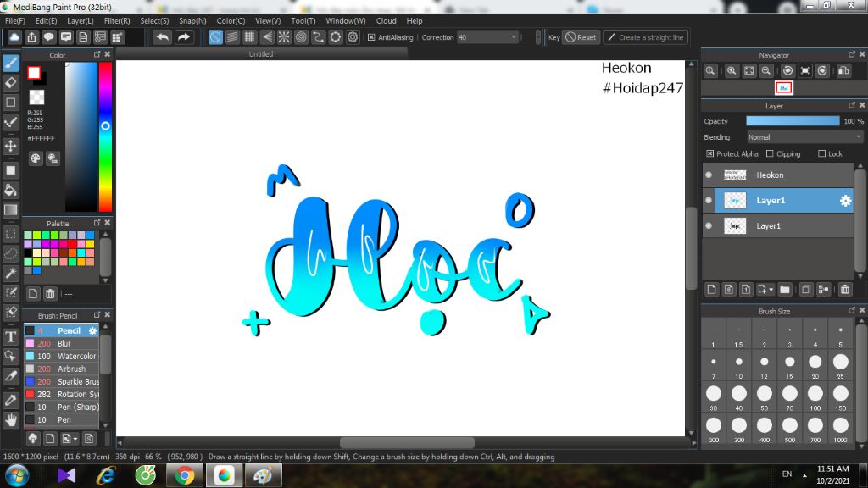Screen dimensions: 868x488
Task: Open the Cloud menu
Action: click(386, 20)
